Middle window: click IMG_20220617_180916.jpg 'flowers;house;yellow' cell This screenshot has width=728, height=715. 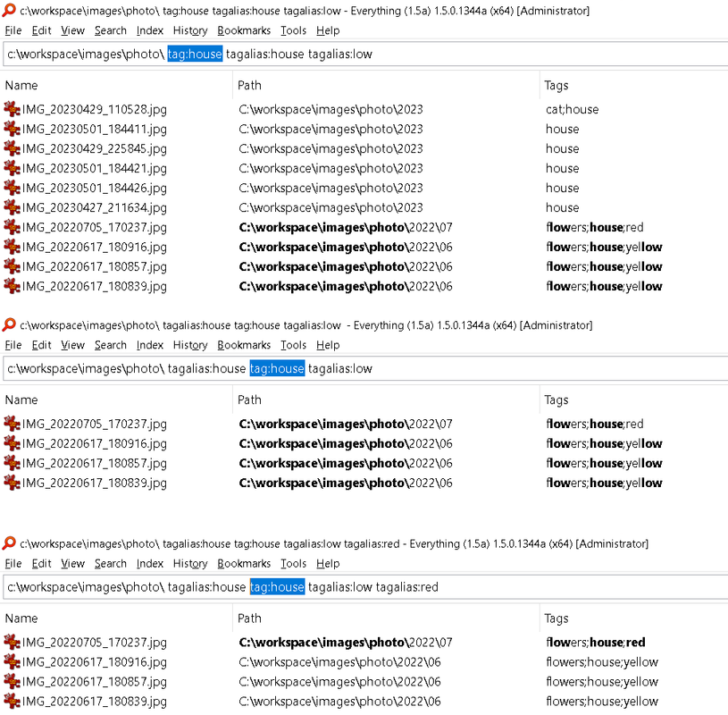pyautogui.click(x=604, y=443)
